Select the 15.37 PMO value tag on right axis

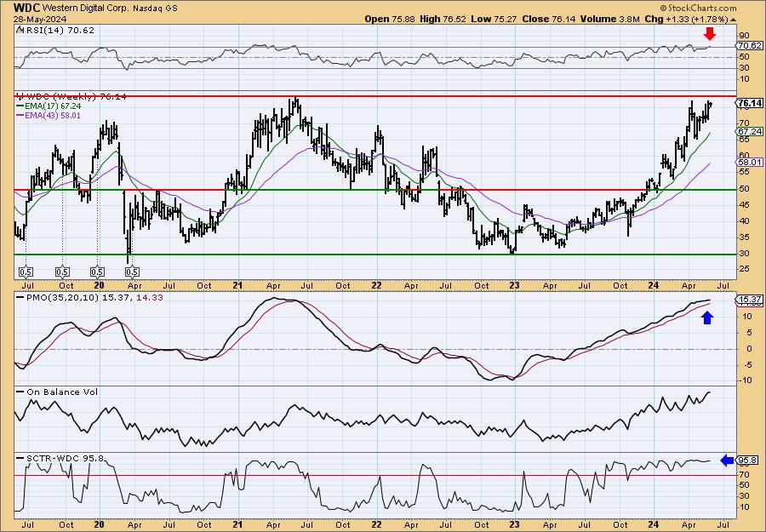(x=749, y=299)
